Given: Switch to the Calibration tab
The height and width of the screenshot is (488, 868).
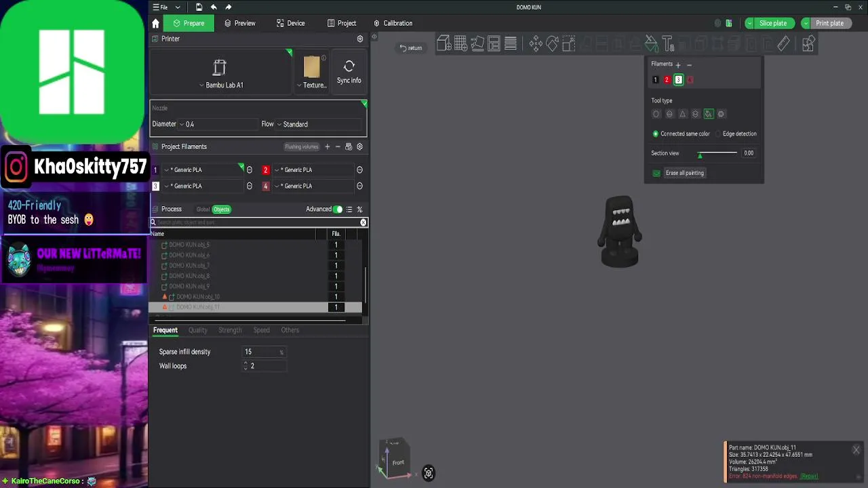Looking at the screenshot, I should [x=393, y=23].
